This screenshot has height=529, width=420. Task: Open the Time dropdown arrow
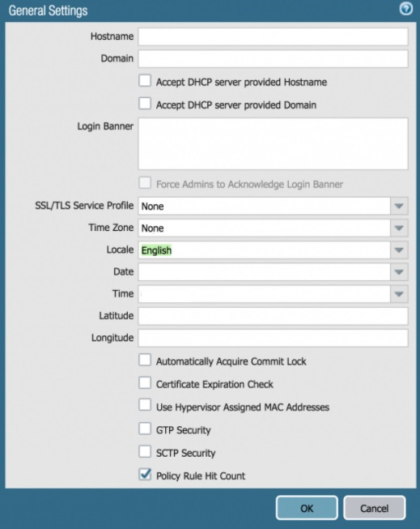(399, 294)
